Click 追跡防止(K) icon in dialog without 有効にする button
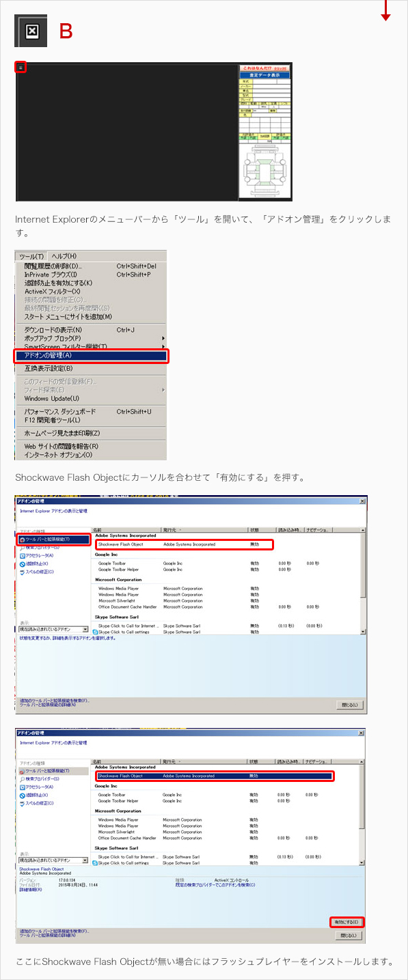 pyautogui.click(x=23, y=563)
